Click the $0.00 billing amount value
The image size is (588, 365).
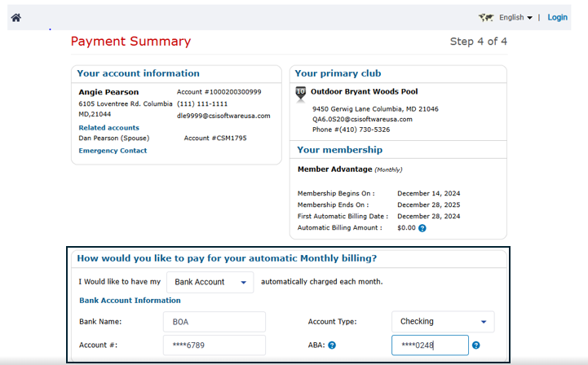406,228
